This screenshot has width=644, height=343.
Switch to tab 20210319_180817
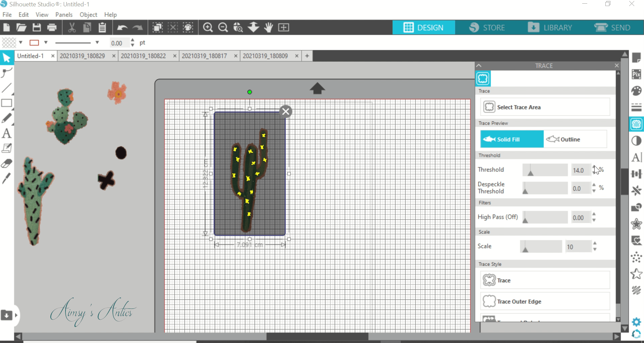click(x=205, y=56)
